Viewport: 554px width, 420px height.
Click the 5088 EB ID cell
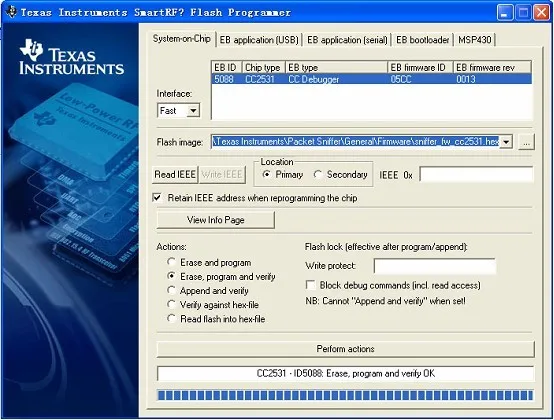pyautogui.click(x=224, y=79)
